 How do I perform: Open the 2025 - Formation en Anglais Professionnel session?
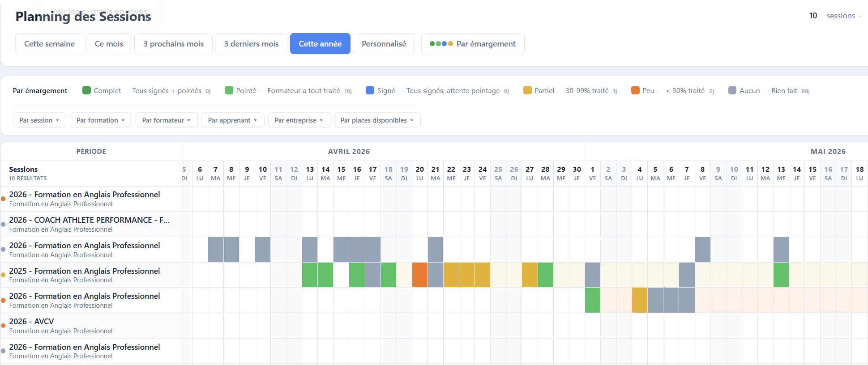point(91,275)
